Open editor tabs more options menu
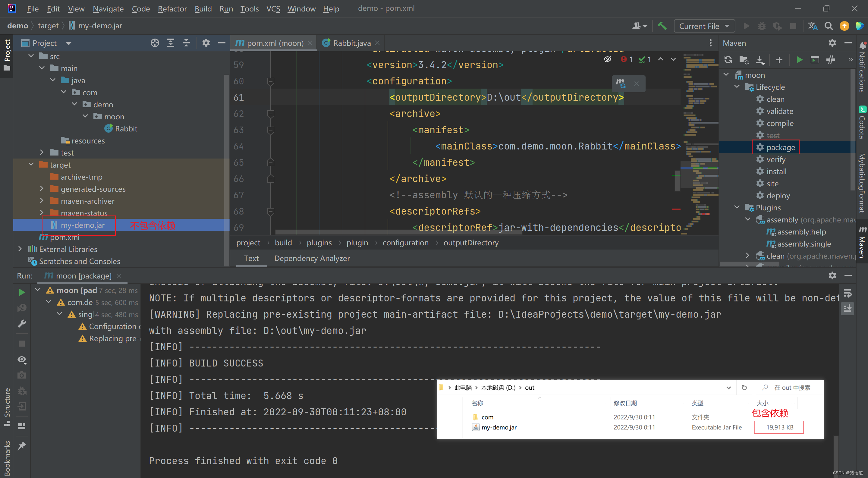 [711, 43]
